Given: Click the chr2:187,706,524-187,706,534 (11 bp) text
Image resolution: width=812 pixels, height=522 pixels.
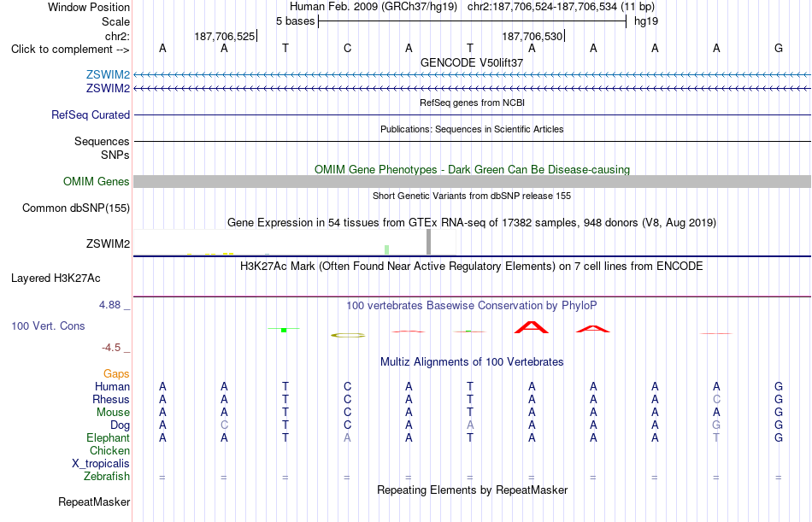Looking at the screenshot, I should click(561, 7).
